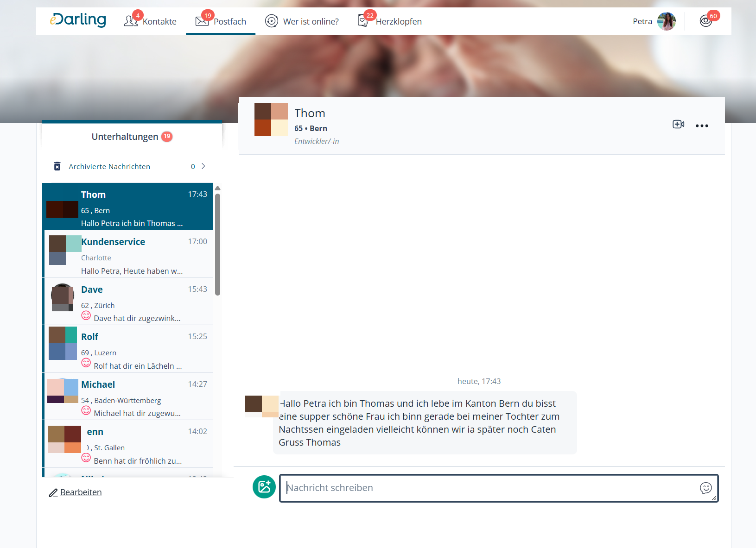Click the smiley icon in Dave's message

click(86, 315)
